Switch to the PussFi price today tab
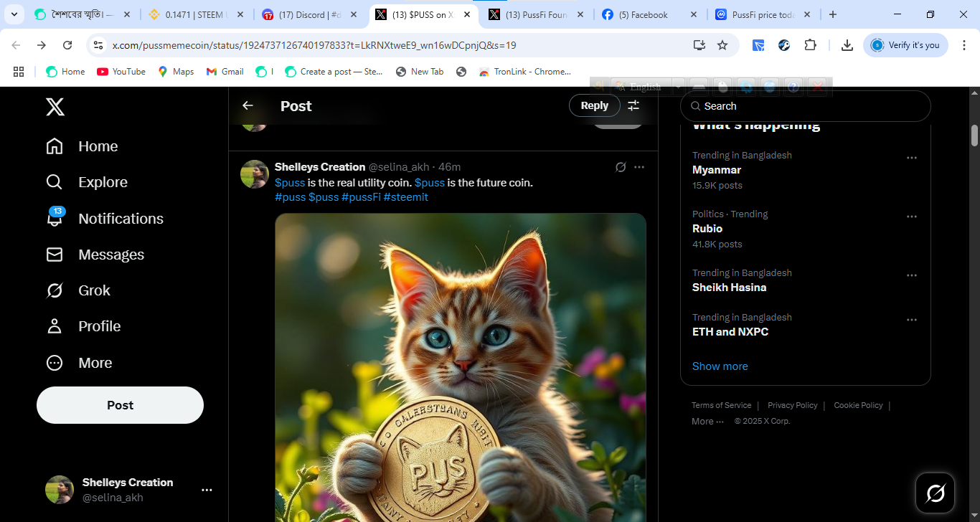This screenshot has height=522, width=980. (x=763, y=14)
